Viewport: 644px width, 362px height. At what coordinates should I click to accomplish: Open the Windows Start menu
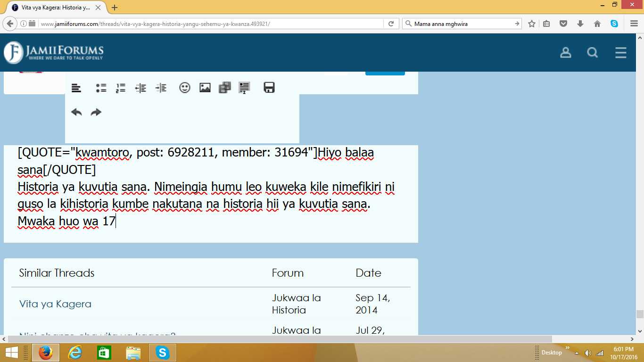tap(11, 353)
